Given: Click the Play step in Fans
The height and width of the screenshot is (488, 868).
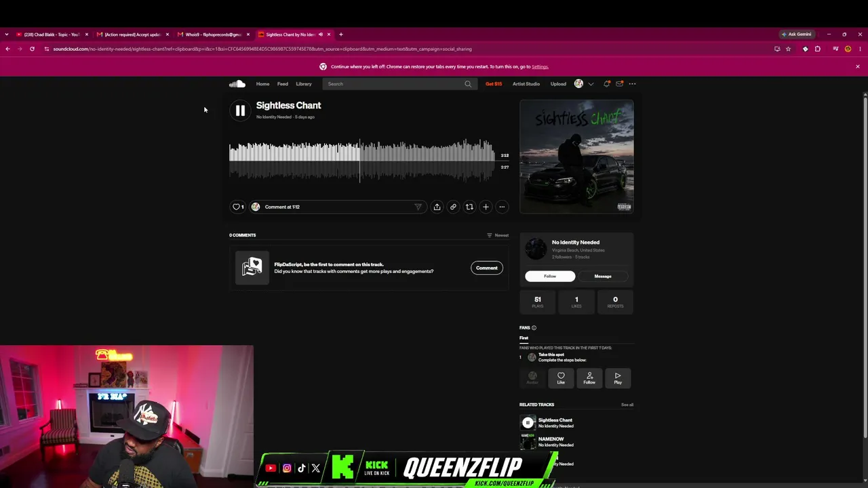Looking at the screenshot, I should [x=618, y=378].
